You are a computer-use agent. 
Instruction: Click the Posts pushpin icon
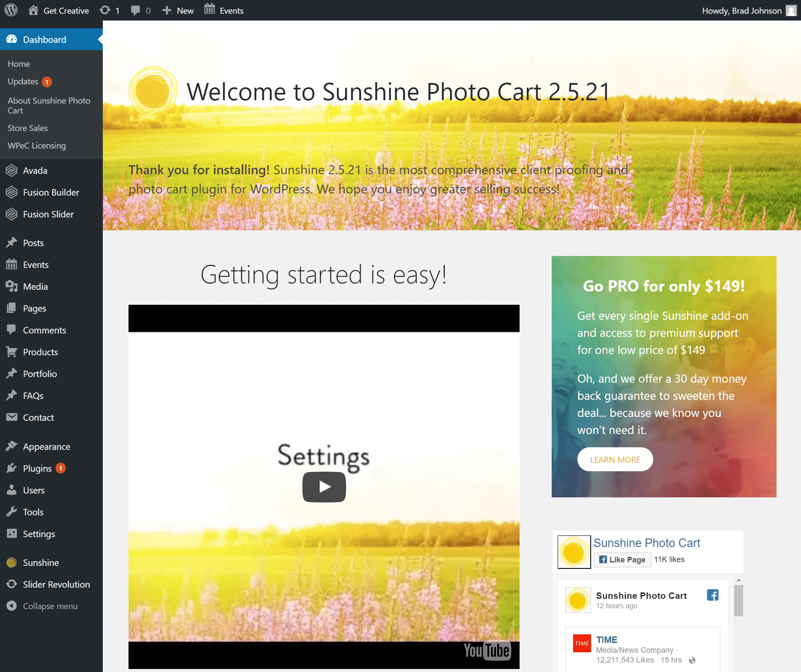coord(12,243)
